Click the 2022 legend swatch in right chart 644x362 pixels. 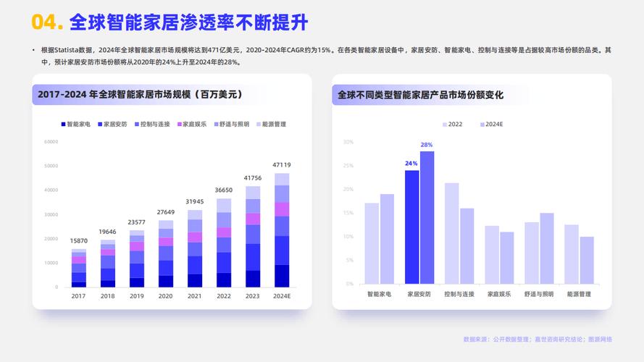tap(445, 125)
